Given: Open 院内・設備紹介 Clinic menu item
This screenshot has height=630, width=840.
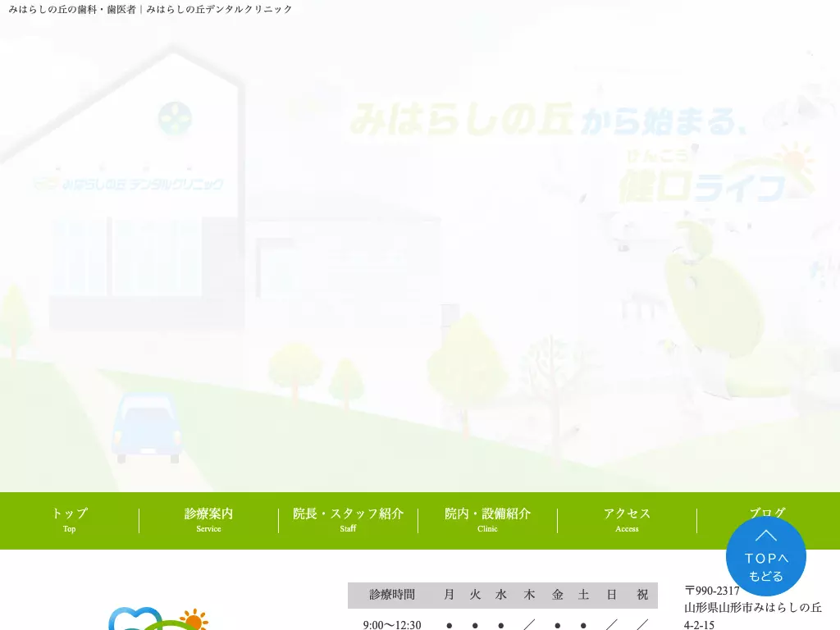Looking at the screenshot, I should pyautogui.click(x=487, y=520).
